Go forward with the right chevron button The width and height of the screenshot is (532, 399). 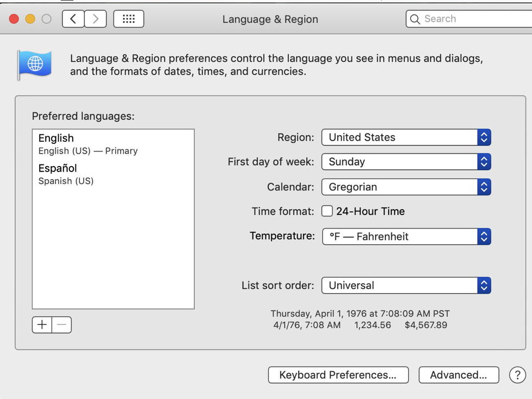coord(96,18)
